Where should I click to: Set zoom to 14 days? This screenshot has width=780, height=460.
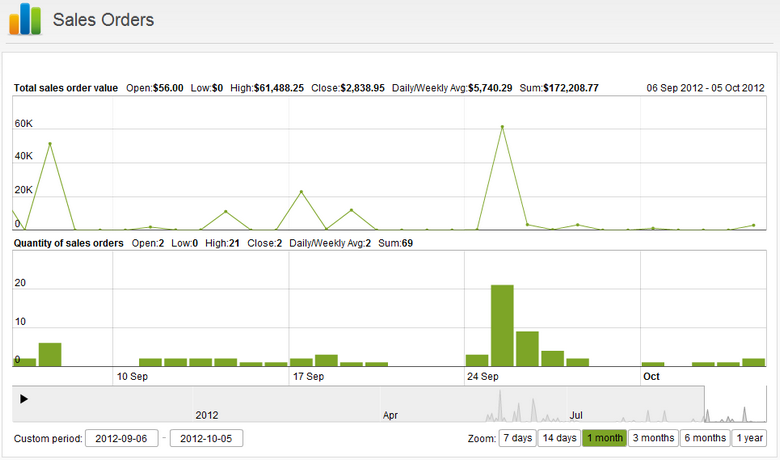click(559, 438)
